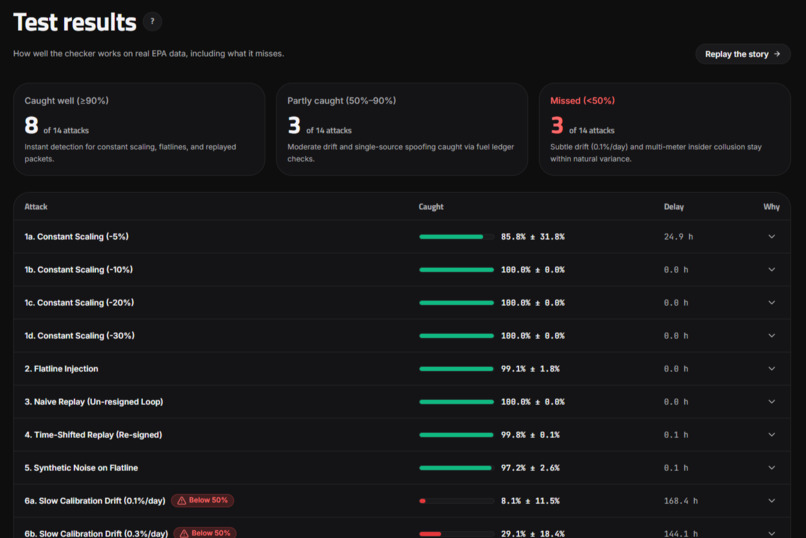Click the Attack column header
The width and height of the screenshot is (806, 538).
tap(36, 207)
